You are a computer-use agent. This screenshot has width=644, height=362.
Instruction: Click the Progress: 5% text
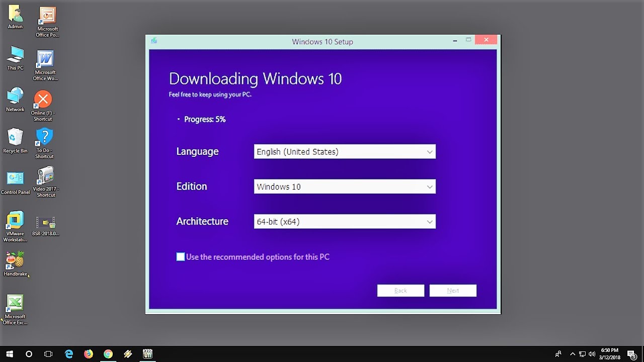205,120
